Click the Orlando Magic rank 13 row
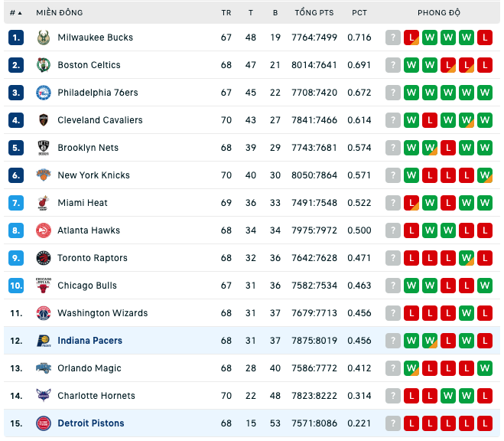Screen dimensions: 504x441 click(x=252, y=368)
